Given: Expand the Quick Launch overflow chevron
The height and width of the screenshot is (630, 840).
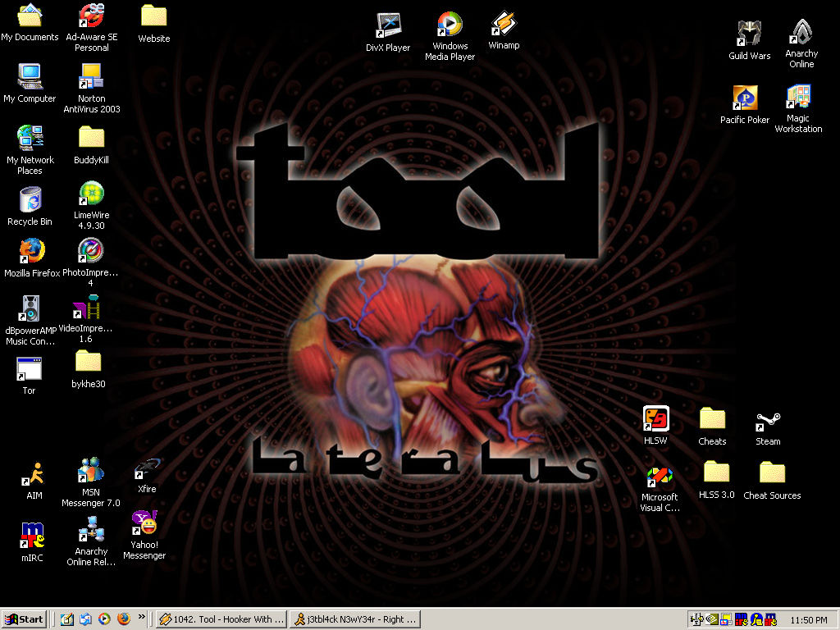Looking at the screenshot, I should [141, 617].
